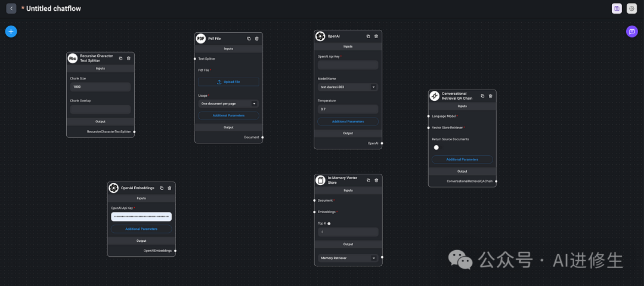This screenshot has width=644, height=286.
Task: Click the OpenAI output connector dot
Action: coord(382,143)
